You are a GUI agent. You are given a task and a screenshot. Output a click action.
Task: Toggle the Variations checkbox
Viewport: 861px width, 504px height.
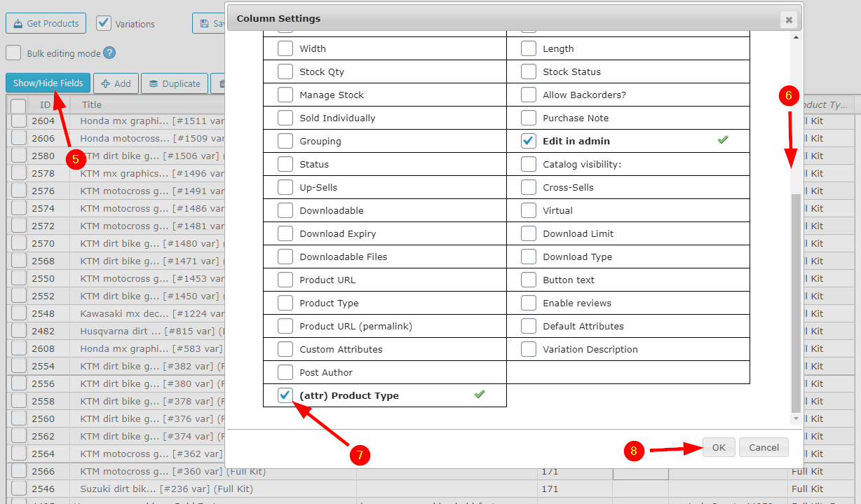click(104, 23)
